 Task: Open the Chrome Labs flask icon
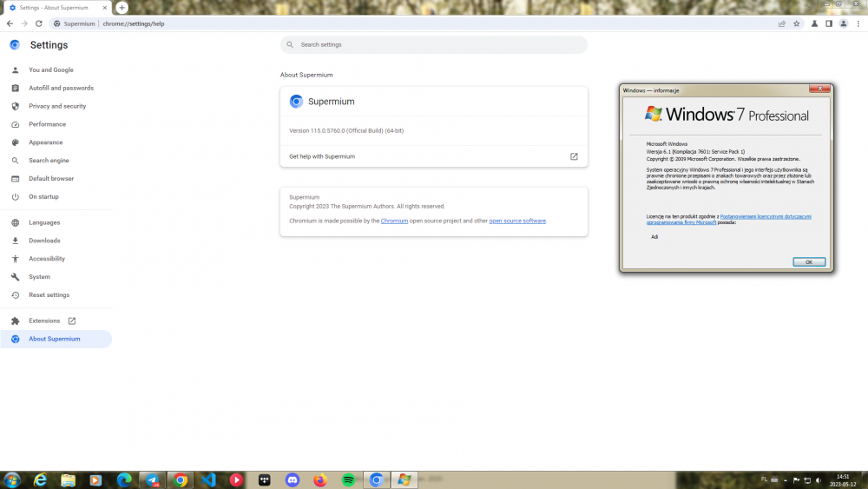coord(814,23)
